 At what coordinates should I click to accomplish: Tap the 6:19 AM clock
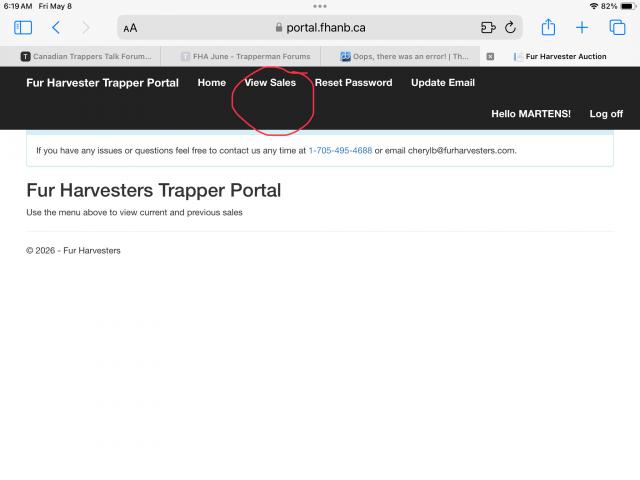18,6
